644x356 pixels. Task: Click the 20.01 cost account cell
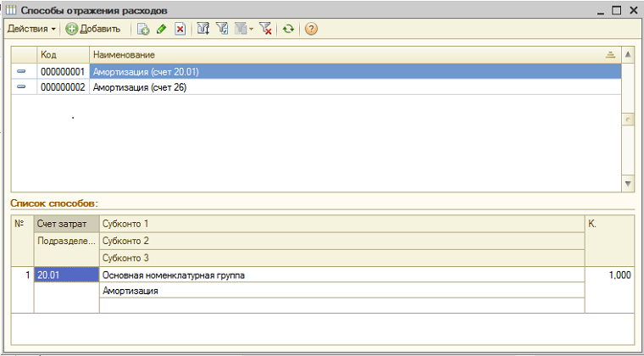[x=66, y=275]
